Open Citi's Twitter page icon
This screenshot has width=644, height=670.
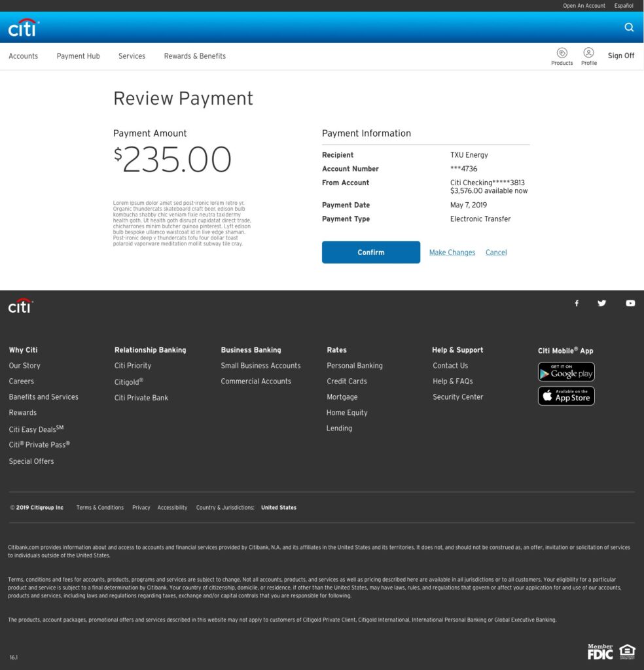pyautogui.click(x=601, y=303)
